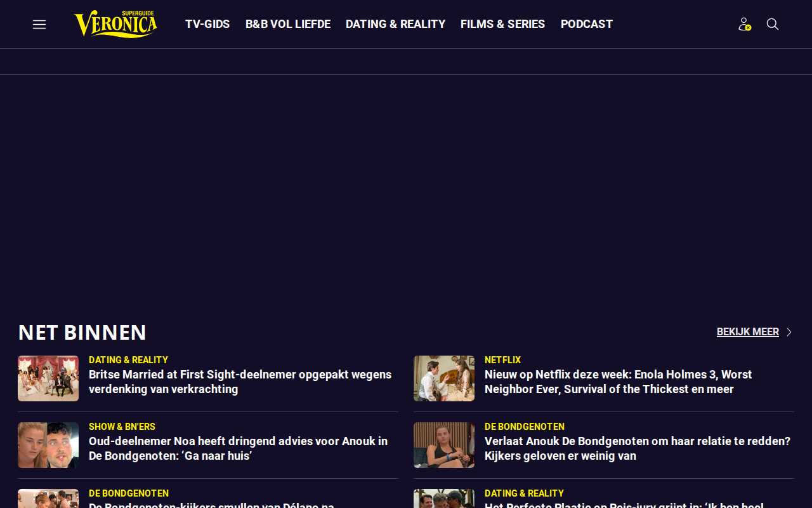The width and height of the screenshot is (812, 508).
Task: Open the PODCAST menu item
Action: tap(587, 24)
